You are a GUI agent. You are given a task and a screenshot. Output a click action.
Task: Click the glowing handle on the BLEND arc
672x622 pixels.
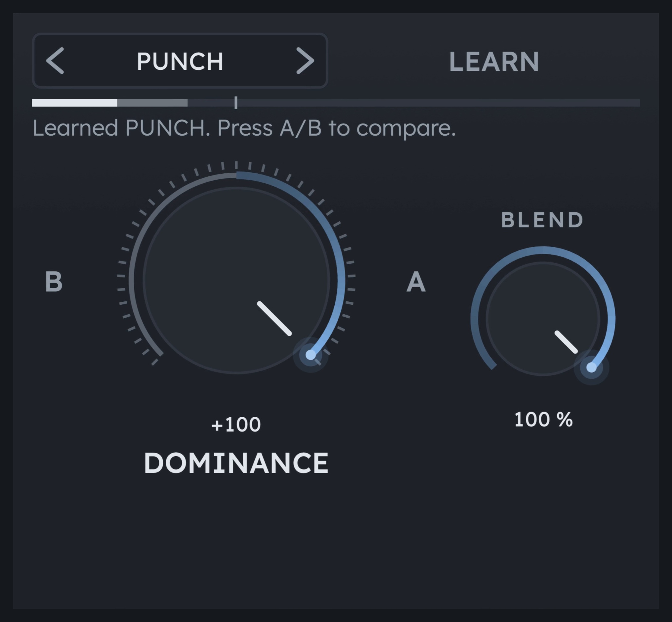592,368
